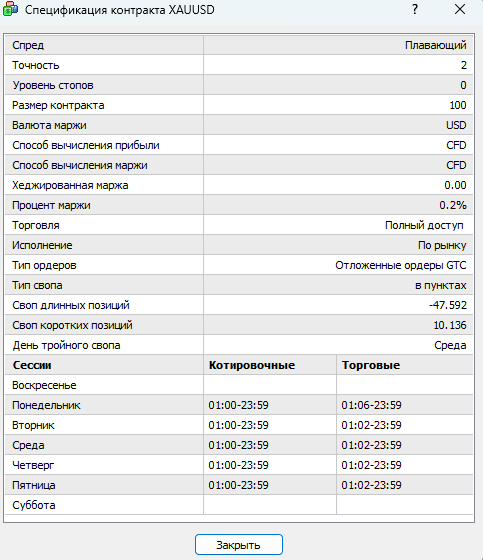This screenshot has height=560, width=483.
Task: Click the Сессии header cell
Action: pos(104,365)
